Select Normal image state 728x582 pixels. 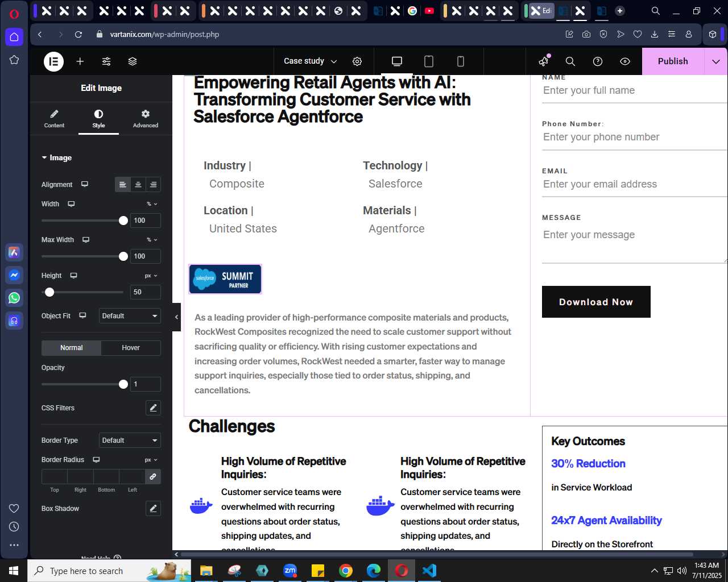pyautogui.click(x=72, y=348)
